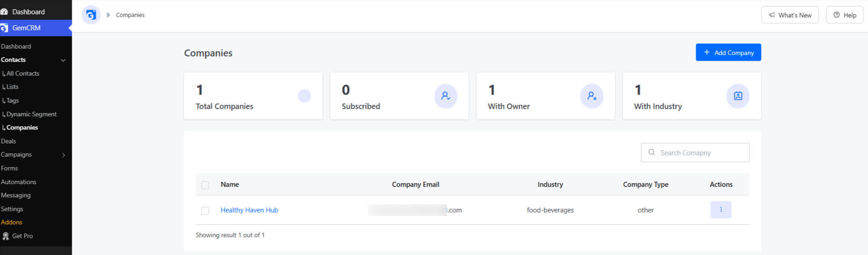The height and width of the screenshot is (255, 868).
Task: Open Forms in sidebar
Action: click(9, 168)
